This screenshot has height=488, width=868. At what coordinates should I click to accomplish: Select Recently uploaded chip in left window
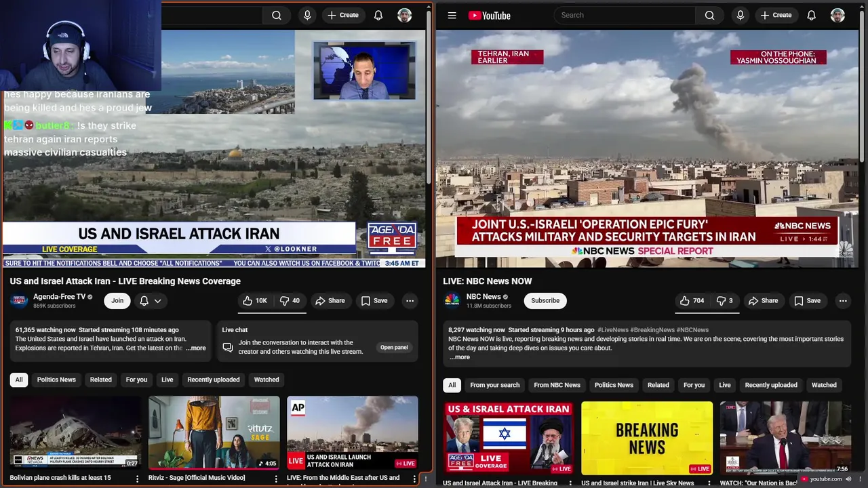coord(214,380)
